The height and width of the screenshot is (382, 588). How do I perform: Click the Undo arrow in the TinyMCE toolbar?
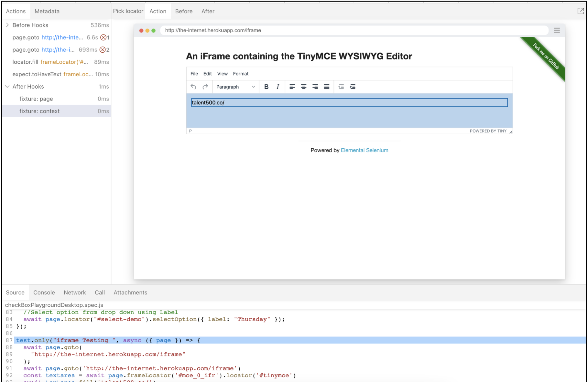coord(193,87)
